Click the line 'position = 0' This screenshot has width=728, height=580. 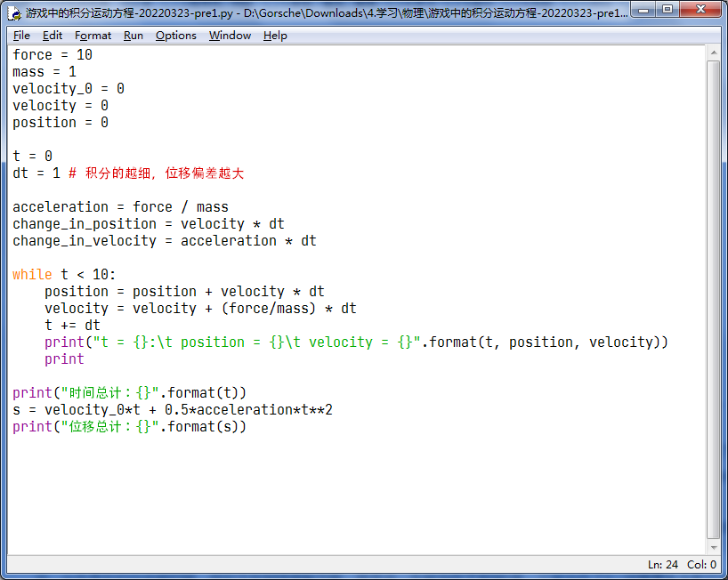coord(61,123)
